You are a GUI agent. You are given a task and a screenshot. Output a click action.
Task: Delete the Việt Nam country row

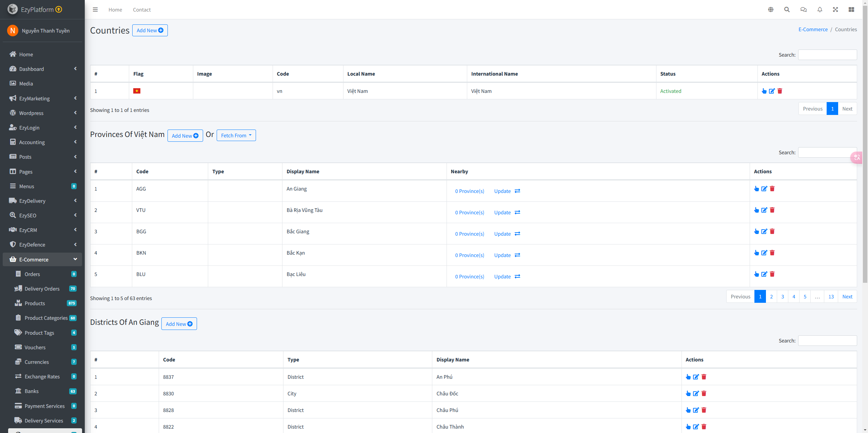pyautogui.click(x=780, y=91)
